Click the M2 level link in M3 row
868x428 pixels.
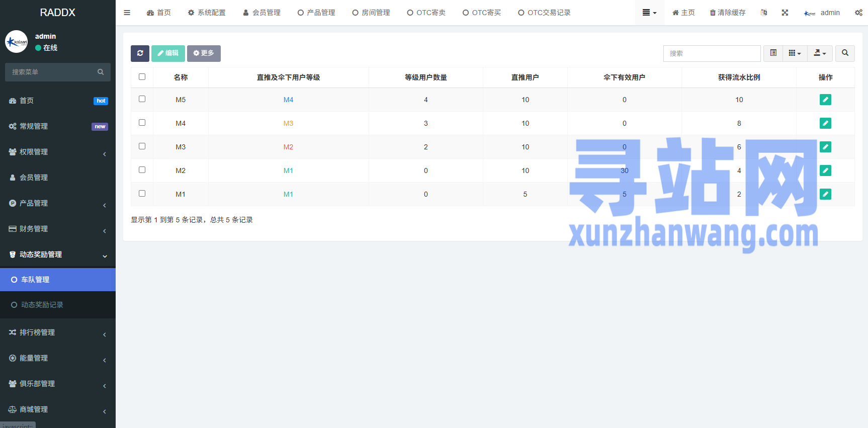click(288, 147)
